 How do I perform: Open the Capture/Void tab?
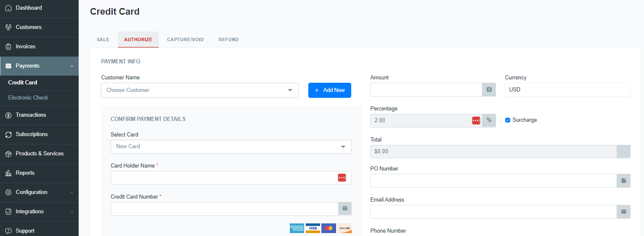(186, 39)
